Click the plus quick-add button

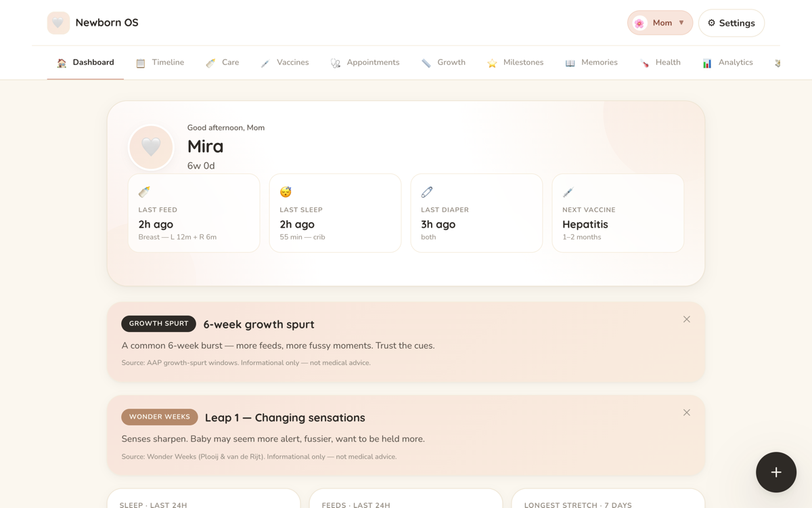(x=776, y=472)
